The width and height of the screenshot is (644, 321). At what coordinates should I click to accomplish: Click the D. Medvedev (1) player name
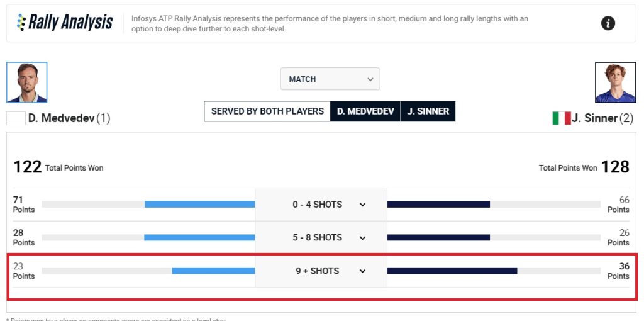point(69,118)
